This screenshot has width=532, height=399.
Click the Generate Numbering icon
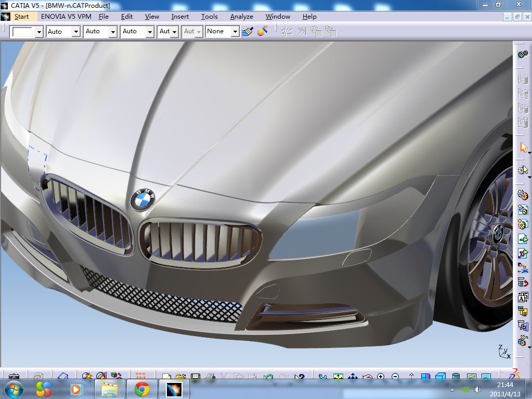[523, 297]
